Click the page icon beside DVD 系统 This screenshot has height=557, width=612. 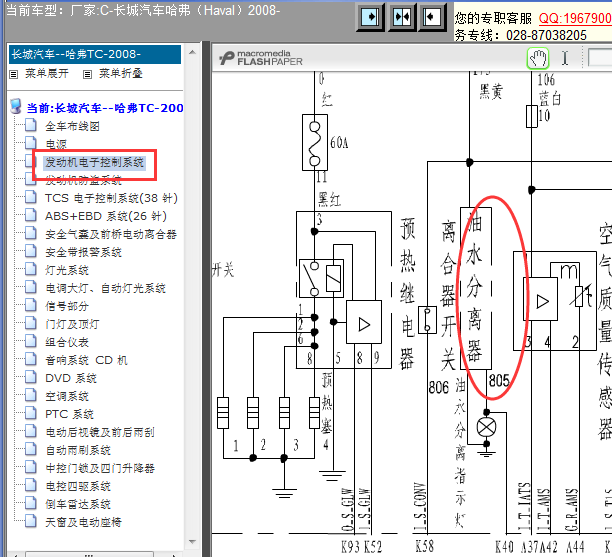tap(30, 378)
